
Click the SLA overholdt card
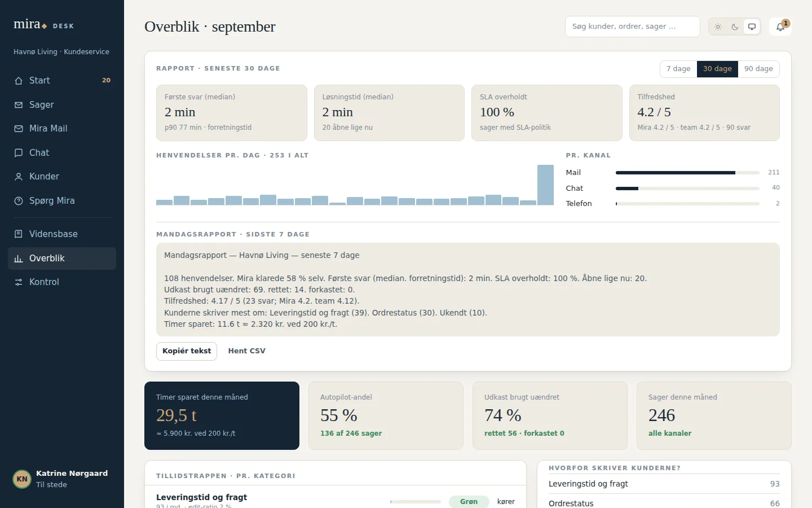coord(546,113)
